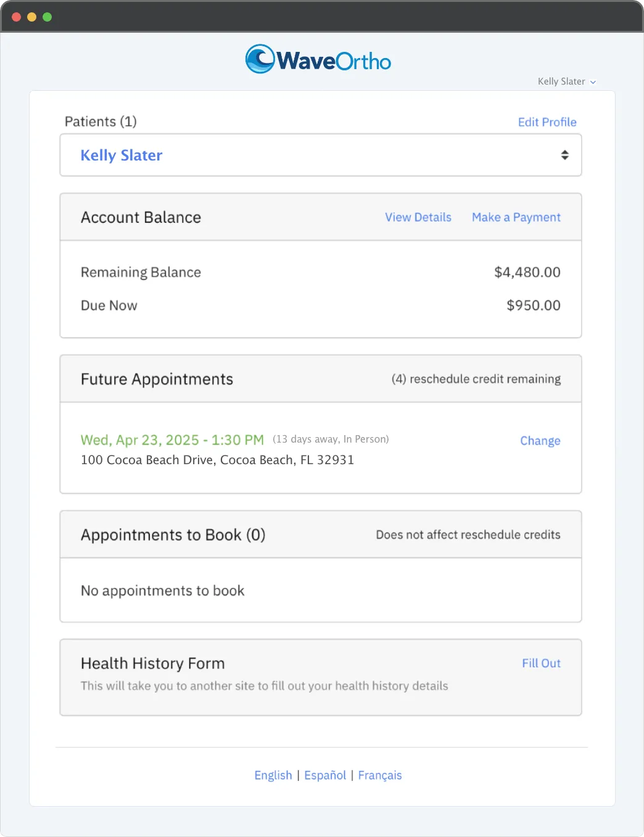Click the yellow minimize window button
Image resolution: width=644 pixels, height=837 pixels.
[x=32, y=17]
